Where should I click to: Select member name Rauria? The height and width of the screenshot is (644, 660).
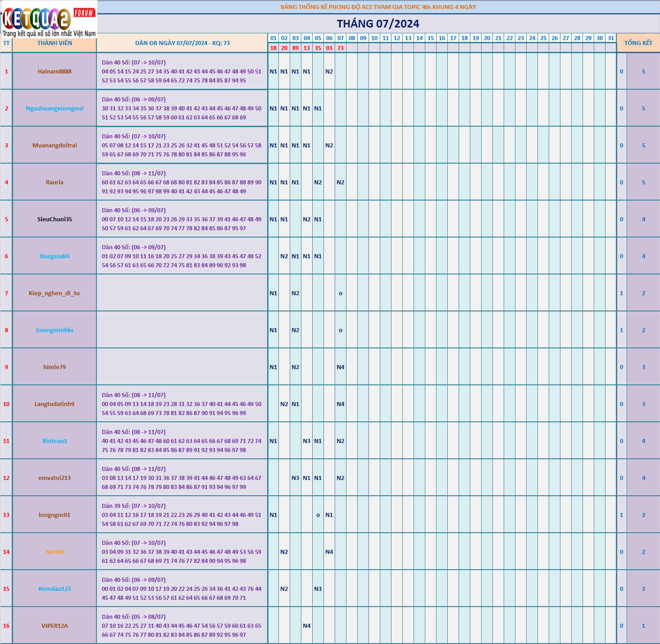[x=55, y=182]
